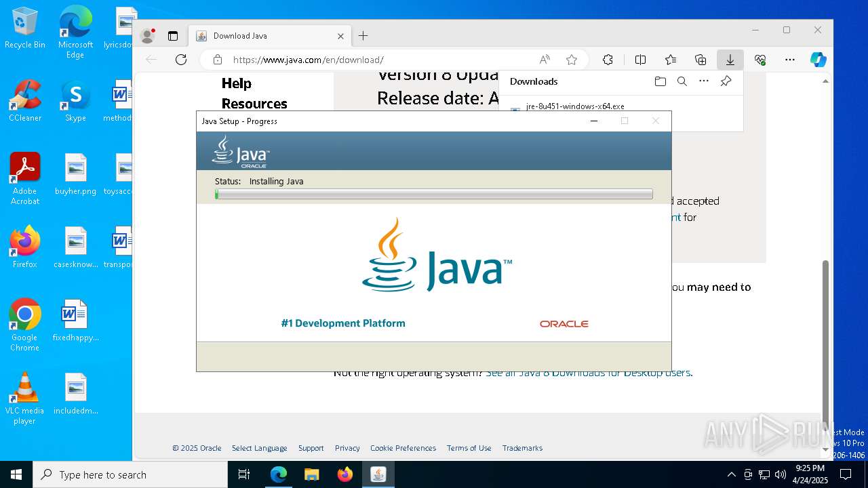This screenshot has height=488, width=868.
Task: View site information lock icon
Action: 218,60
